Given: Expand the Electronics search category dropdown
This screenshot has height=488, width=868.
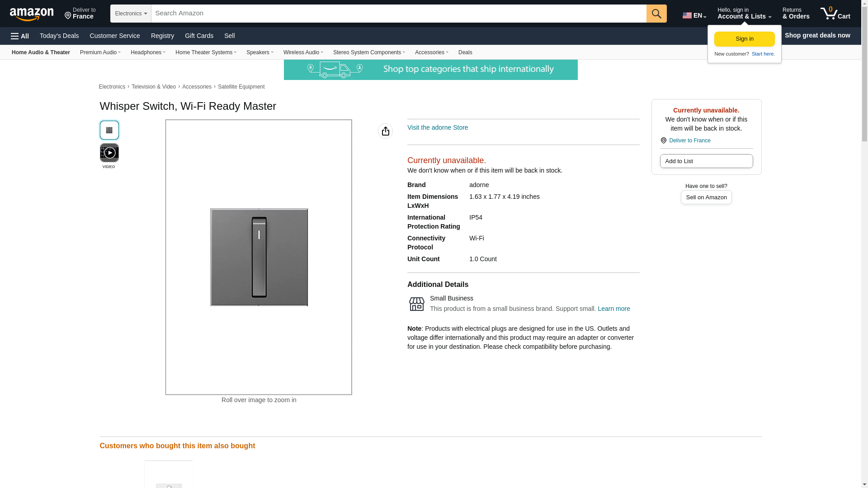Looking at the screenshot, I should pos(131,14).
